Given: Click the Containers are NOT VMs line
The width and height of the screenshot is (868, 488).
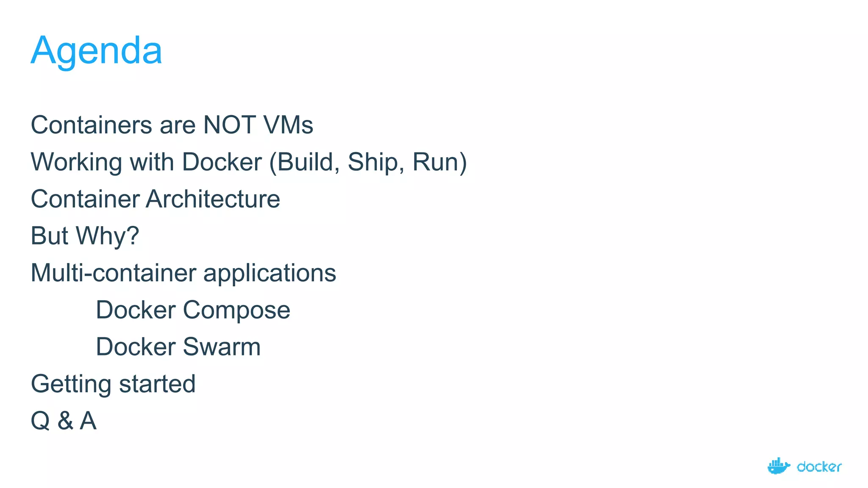Looking at the screenshot, I should (172, 125).
